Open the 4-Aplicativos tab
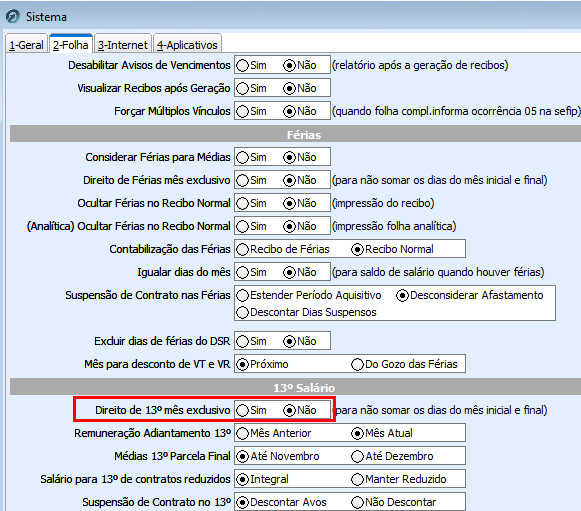 (187, 45)
